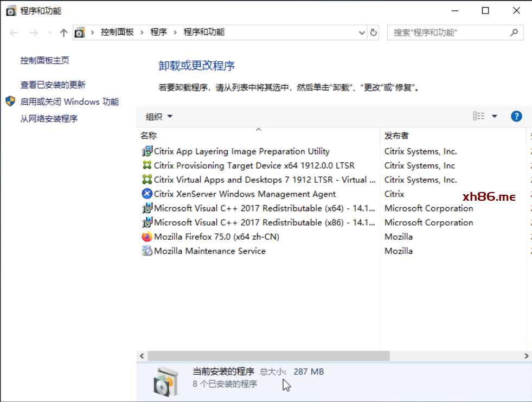532x402 pixels.
Task: Click the 程序 breadcrumb item
Action: [x=158, y=32]
